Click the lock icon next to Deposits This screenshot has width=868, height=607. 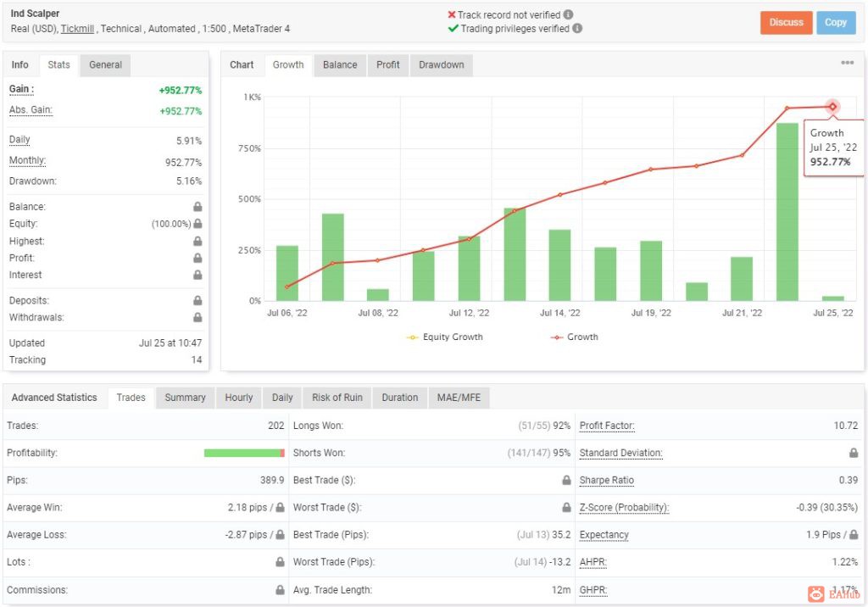tap(198, 300)
